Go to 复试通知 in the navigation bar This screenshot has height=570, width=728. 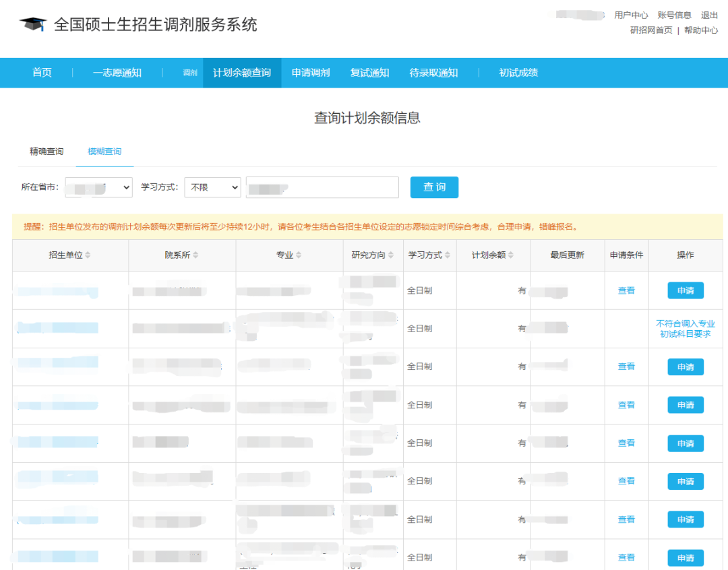[369, 72]
